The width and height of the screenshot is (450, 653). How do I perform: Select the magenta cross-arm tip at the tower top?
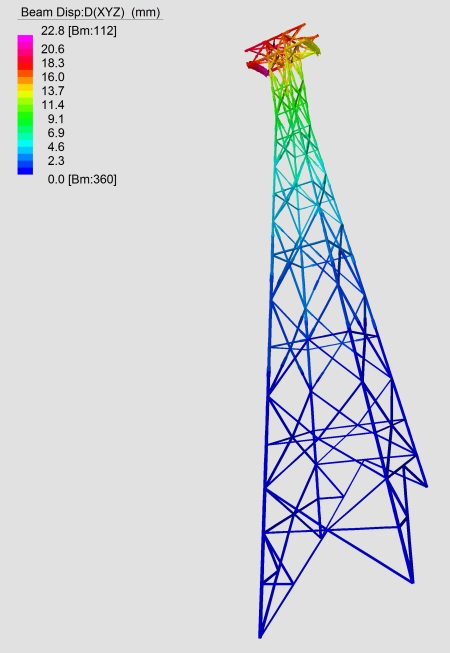(258, 70)
